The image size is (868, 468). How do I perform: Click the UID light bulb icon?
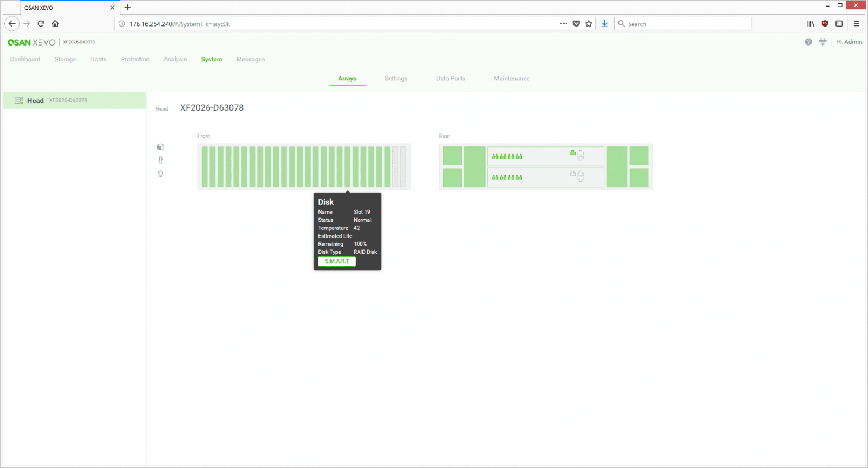click(161, 174)
